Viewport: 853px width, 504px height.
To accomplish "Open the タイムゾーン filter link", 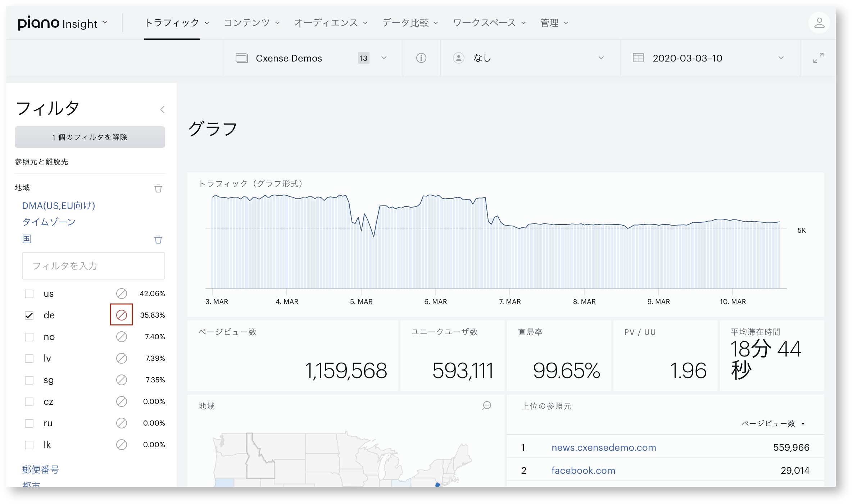I will 49,222.
